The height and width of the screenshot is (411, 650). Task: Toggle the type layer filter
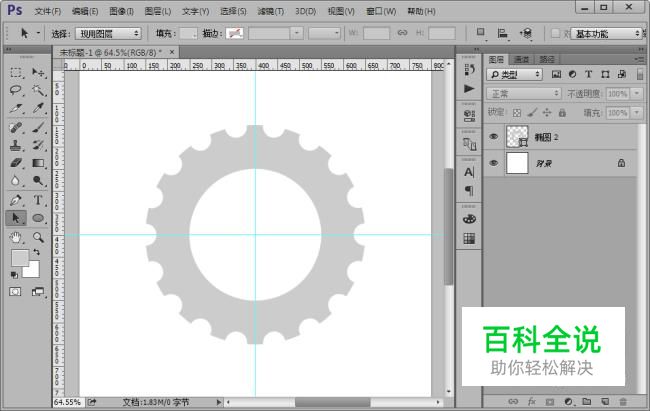pyautogui.click(x=589, y=74)
